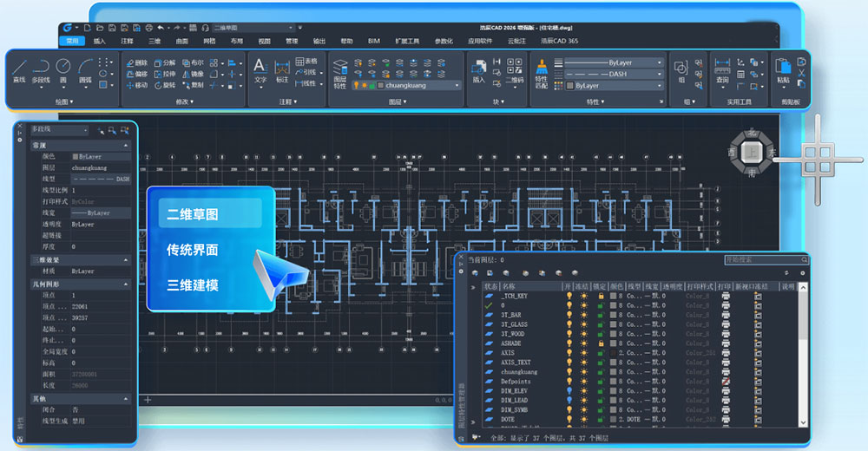Switch to the 浩辰CAD 365 ribbon tab

(559, 41)
